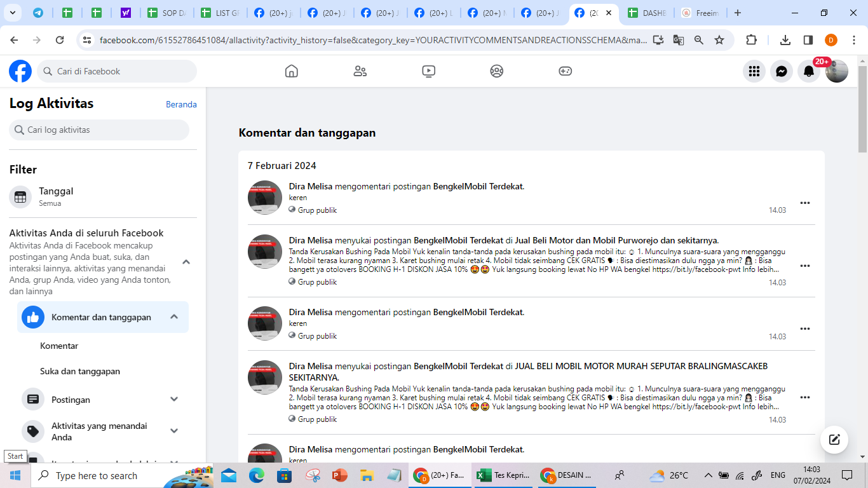Click the floating new message compose icon
This screenshot has width=868, height=488.
coord(834,440)
